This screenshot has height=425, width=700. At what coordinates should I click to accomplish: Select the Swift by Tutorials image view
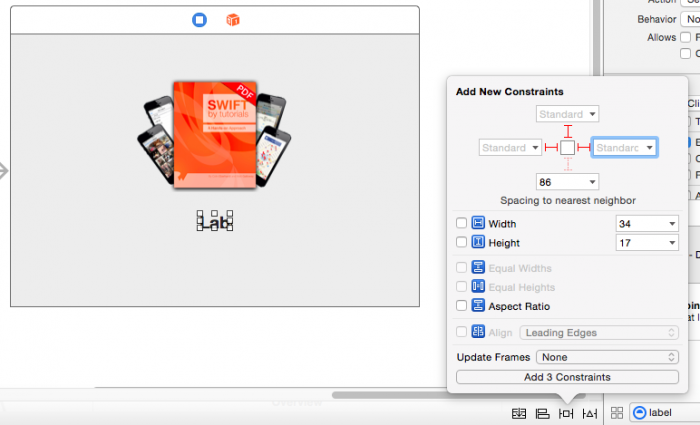214,134
